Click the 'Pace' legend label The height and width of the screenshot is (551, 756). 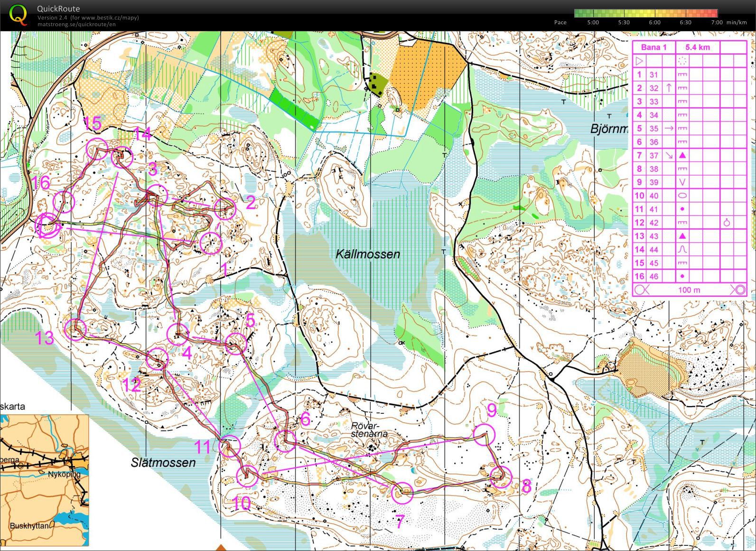click(560, 22)
